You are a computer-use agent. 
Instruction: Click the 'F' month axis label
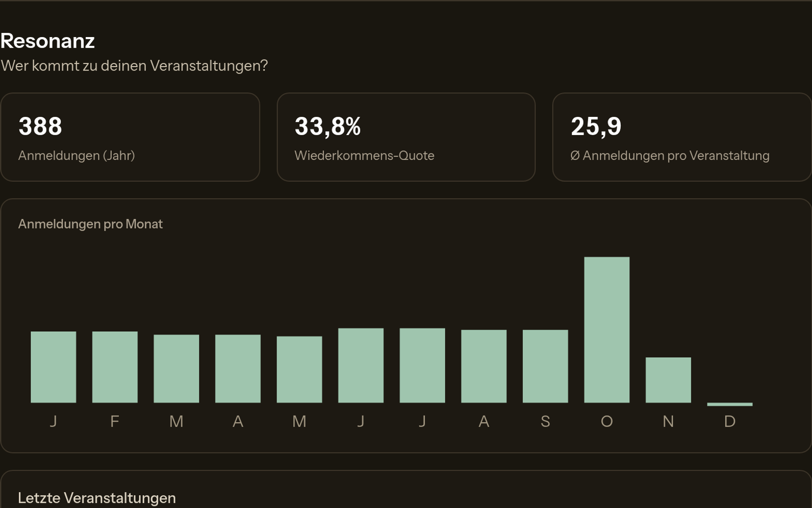point(115,421)
